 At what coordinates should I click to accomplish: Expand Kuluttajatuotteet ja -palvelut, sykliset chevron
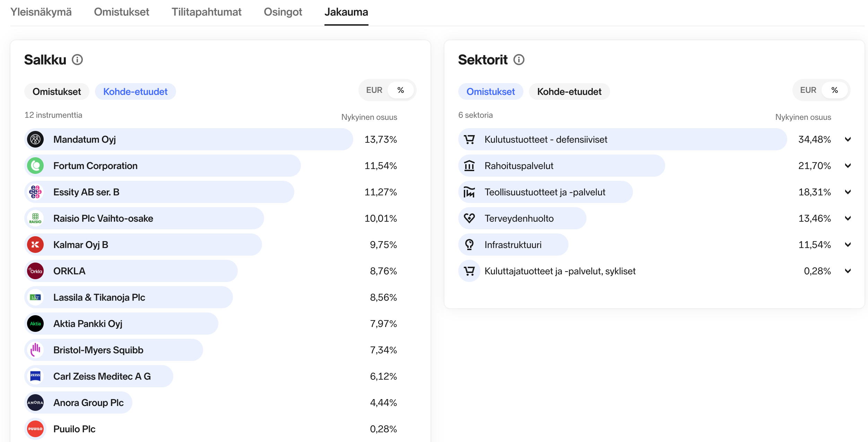click(x=848, y=271)
